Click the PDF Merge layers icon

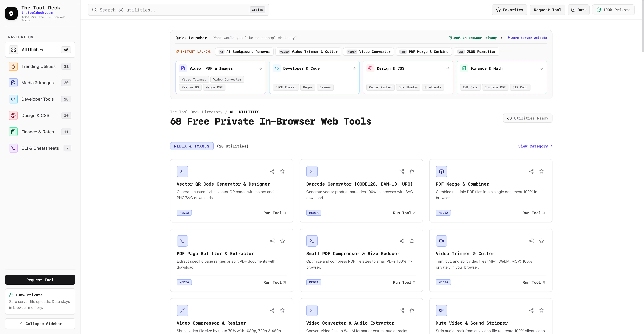(441, 171)
